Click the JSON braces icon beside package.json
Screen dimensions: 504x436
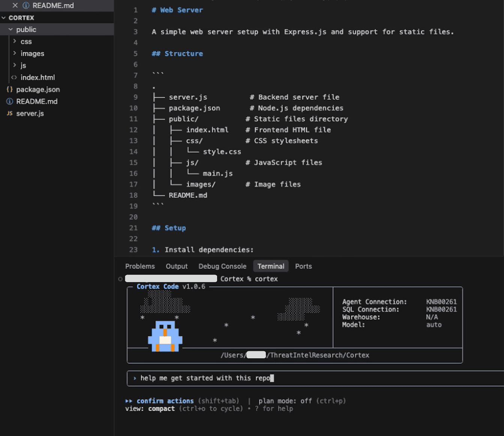(x=10, y=89)
